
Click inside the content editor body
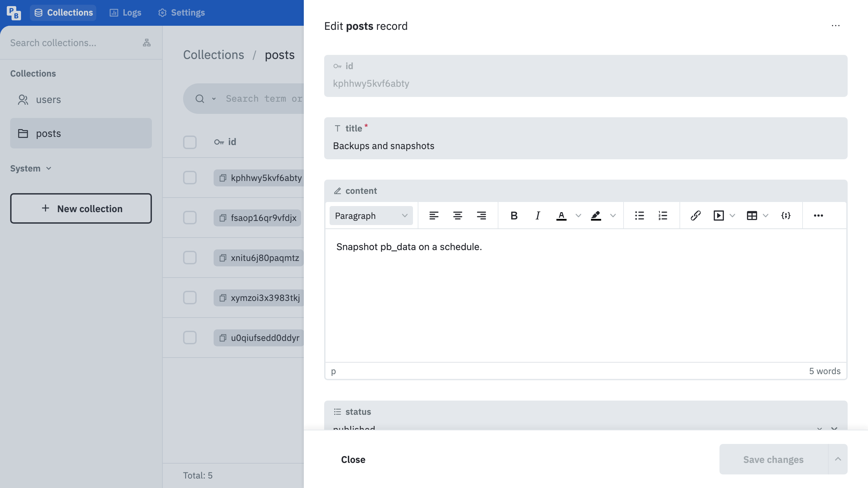[x=586, y=296]
